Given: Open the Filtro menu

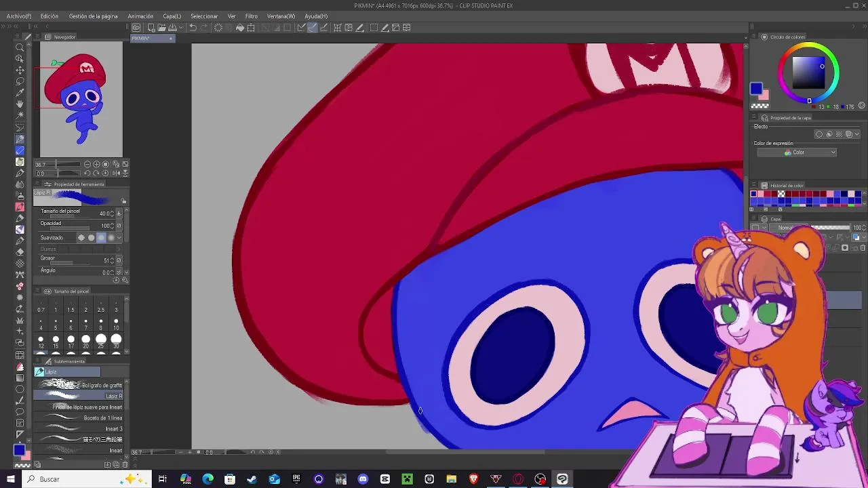Looking at the screenshot, I should click(252, 16).
